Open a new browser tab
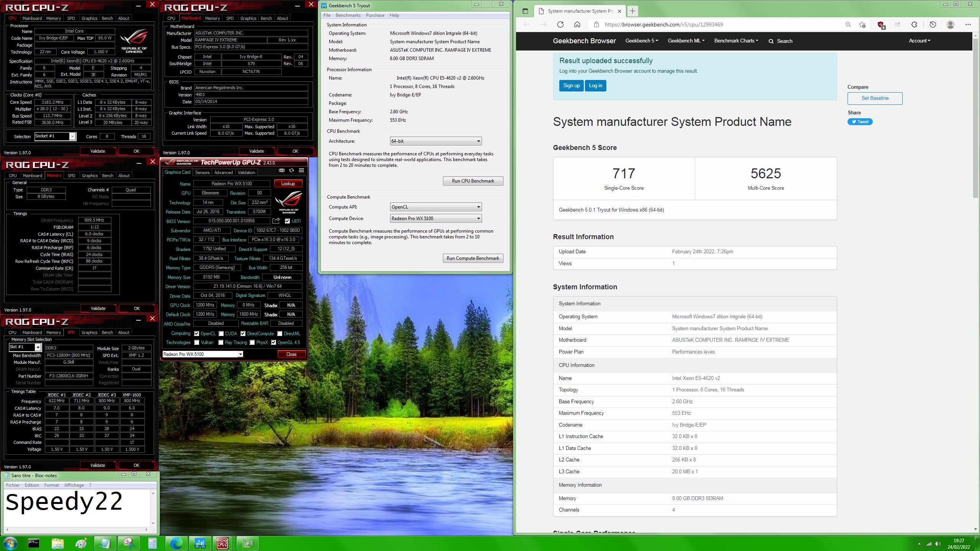This screenshot has width=980, height=551. tap(632, 11)
